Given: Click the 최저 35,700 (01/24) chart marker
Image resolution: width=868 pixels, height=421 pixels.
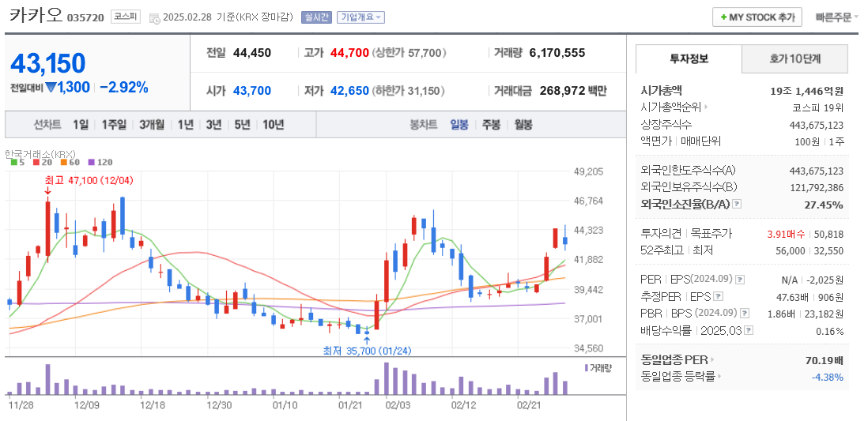Looking at the screenshot, I should (x=368, y=350).
